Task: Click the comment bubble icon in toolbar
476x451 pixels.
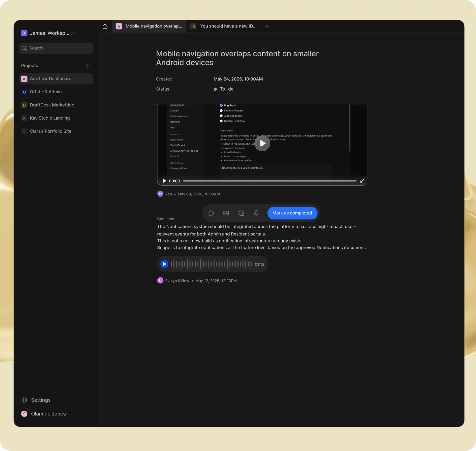Action: 211,213
